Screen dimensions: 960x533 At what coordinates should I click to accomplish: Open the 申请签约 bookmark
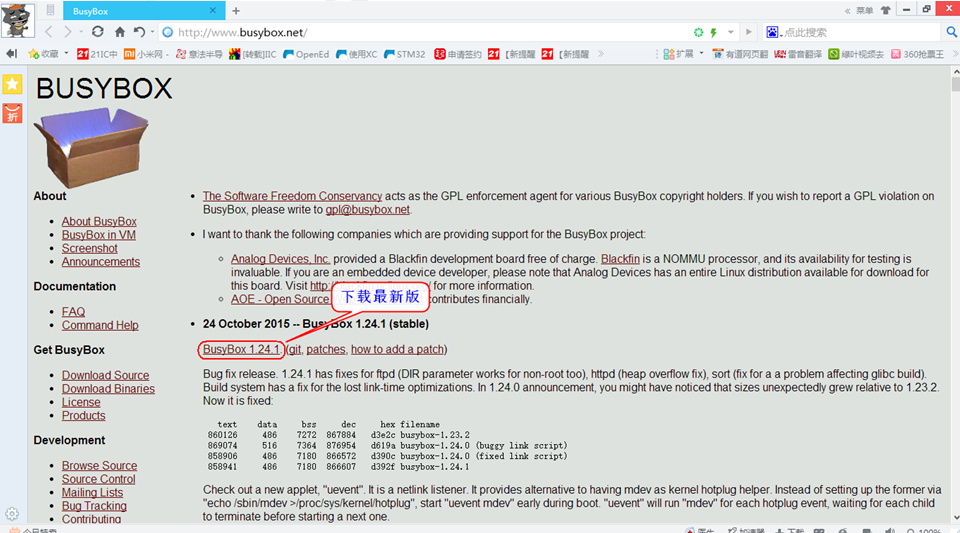click(458, 54)
